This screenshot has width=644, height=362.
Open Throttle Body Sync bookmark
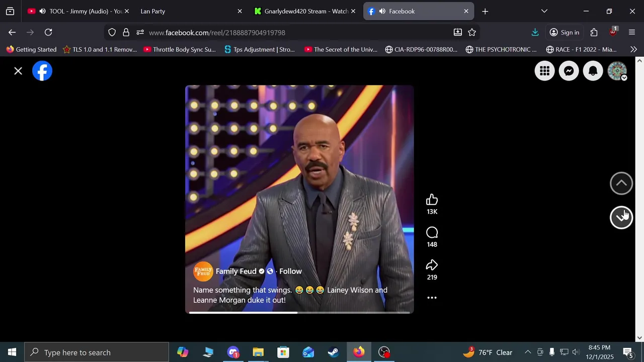(x=179, y=49)
